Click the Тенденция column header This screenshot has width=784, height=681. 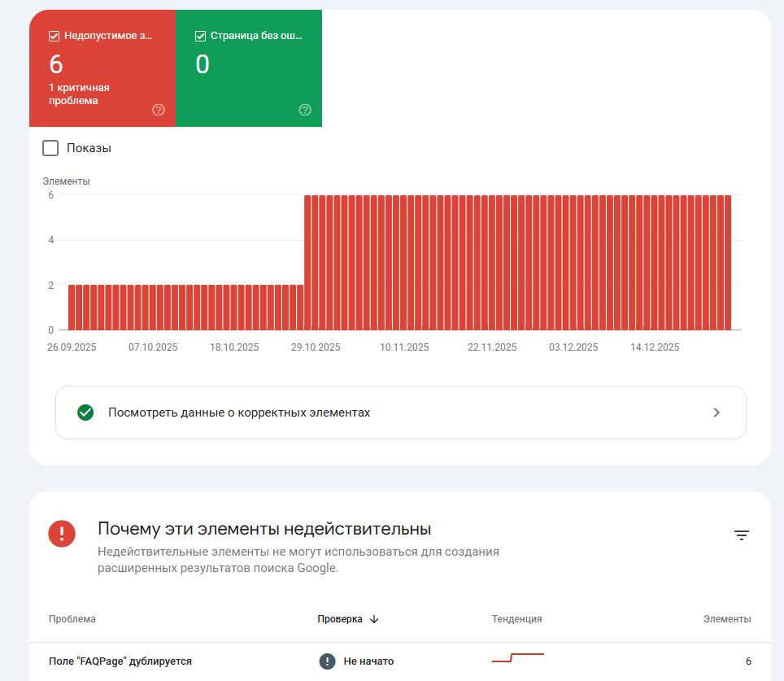(516, 619)
